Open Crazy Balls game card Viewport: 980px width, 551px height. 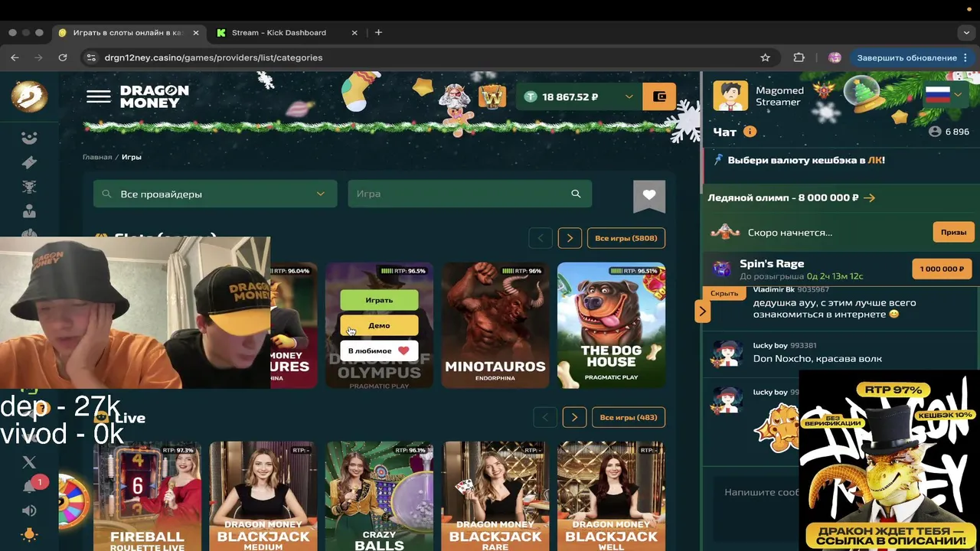[x=379, y=496]
